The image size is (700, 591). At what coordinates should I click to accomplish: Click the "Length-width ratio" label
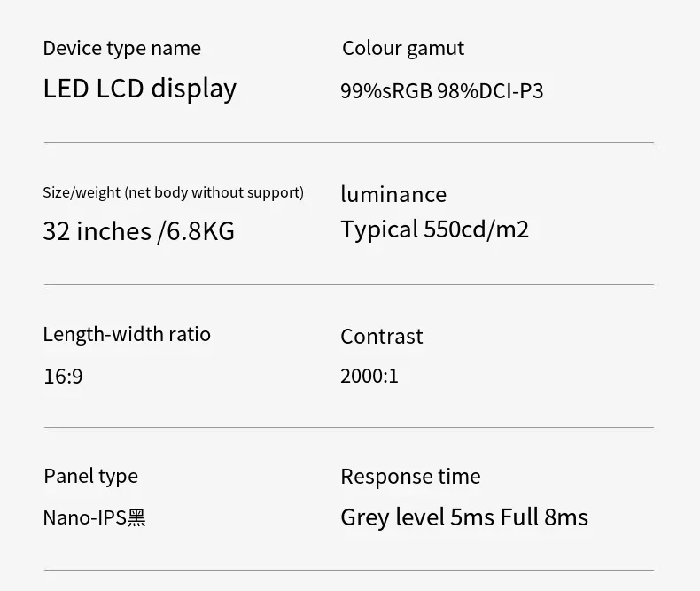point(127,334)
